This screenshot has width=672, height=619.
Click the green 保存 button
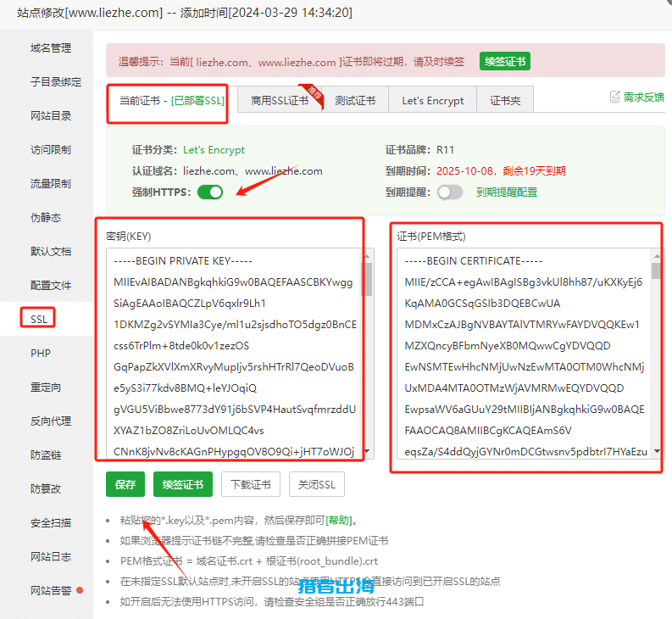point(125,484)
